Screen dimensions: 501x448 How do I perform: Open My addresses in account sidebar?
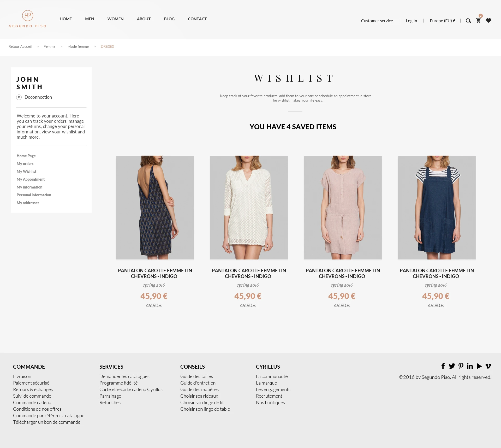pos(28,203)
